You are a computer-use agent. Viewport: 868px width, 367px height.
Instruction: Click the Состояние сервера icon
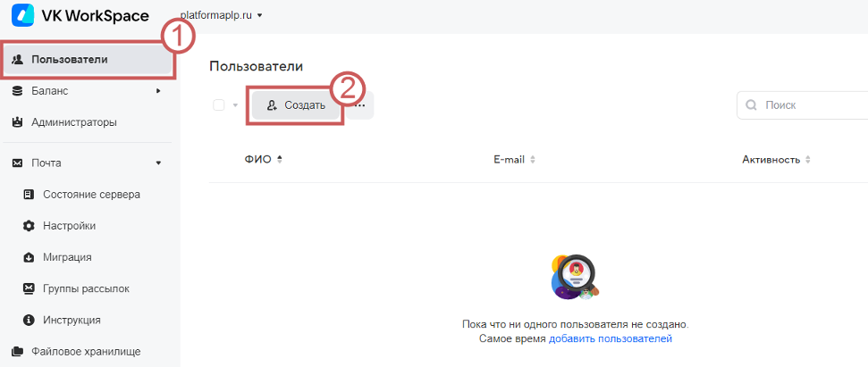[29, 194]
